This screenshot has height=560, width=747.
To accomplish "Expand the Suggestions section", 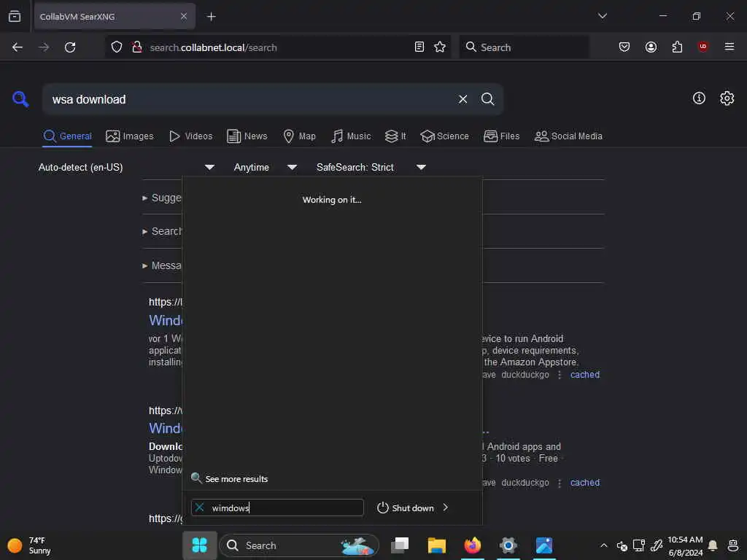I will click(x=161, y=198).
